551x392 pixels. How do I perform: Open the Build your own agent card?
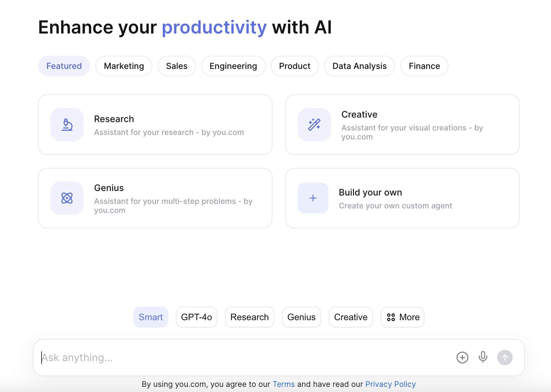403,198
